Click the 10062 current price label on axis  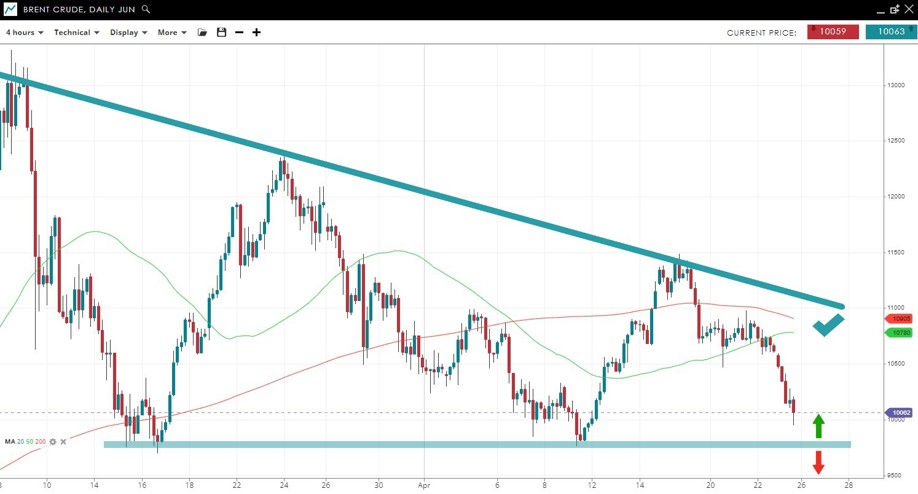coord(900,412)
